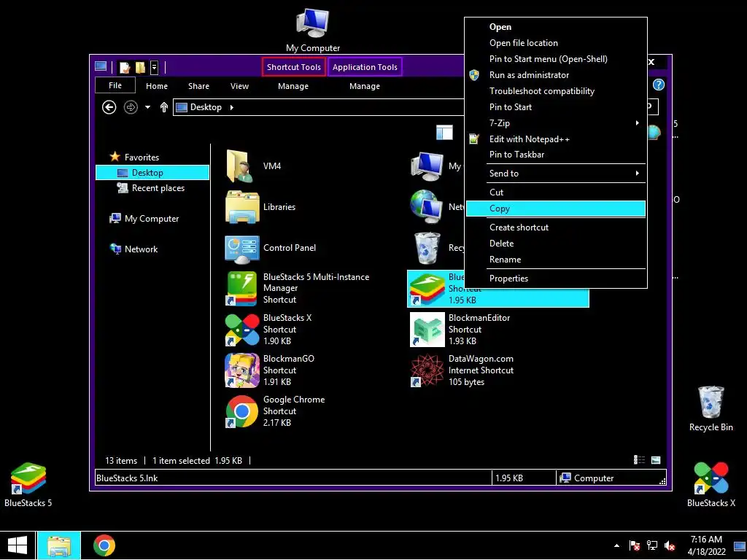Switch to large icons view in status bar
Image resolution: width=747 pixels, height=560 pixels.
(656, 460)
